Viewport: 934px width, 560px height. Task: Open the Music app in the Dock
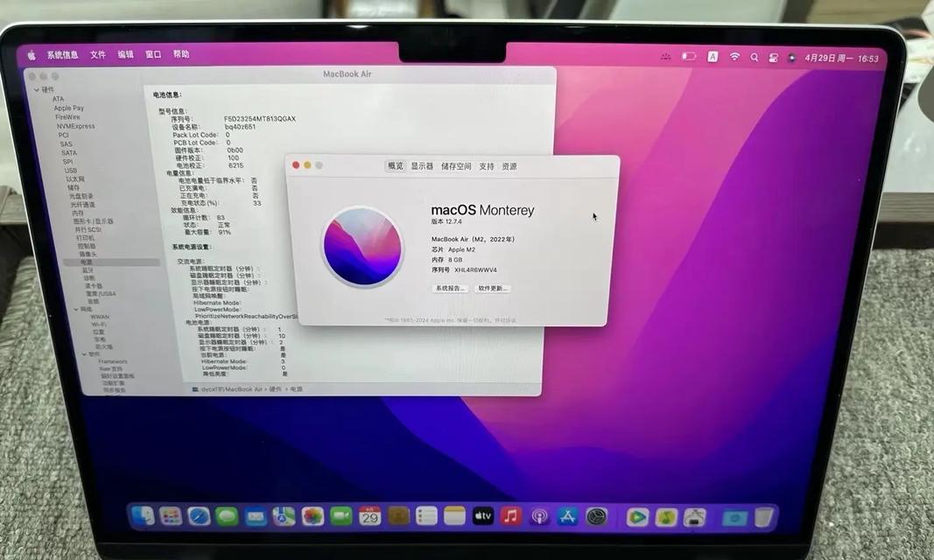[510, 516]
